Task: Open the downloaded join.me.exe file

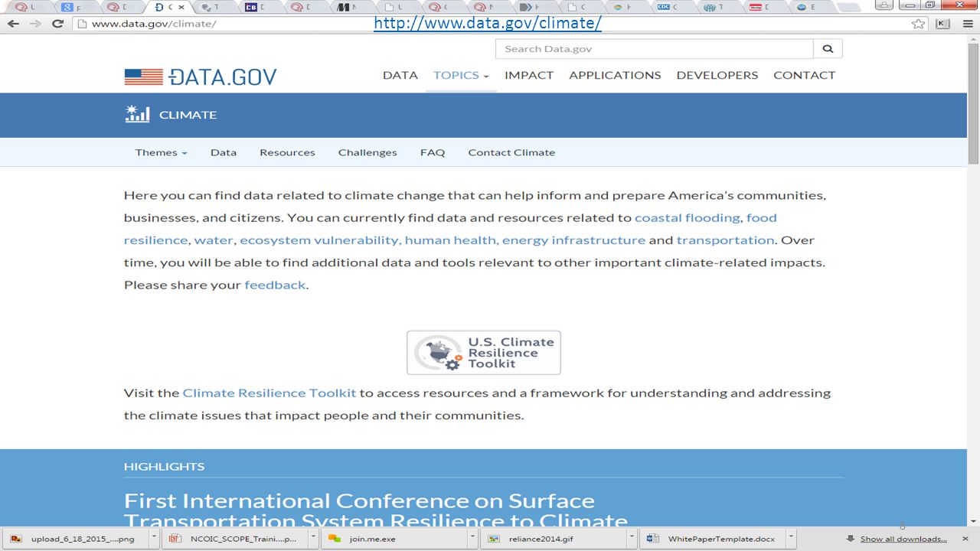Action: 394,539
